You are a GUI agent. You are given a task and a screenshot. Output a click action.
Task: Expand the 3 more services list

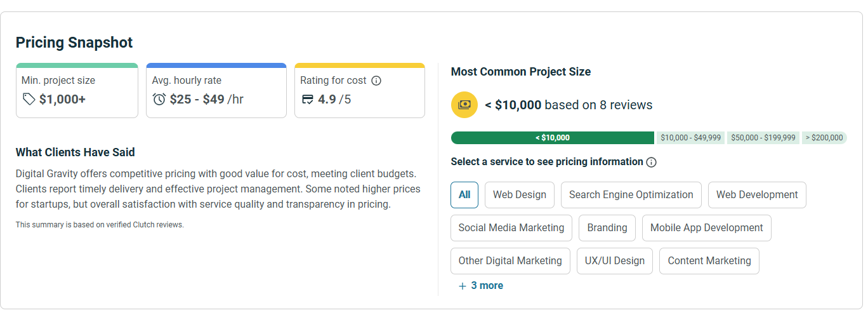coord(487,286)
